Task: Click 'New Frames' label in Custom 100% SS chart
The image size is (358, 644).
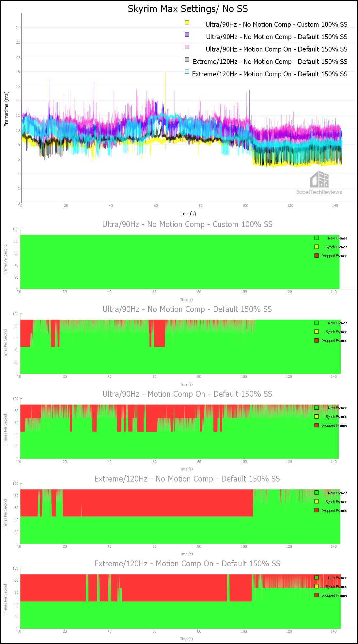Action: 337,238
